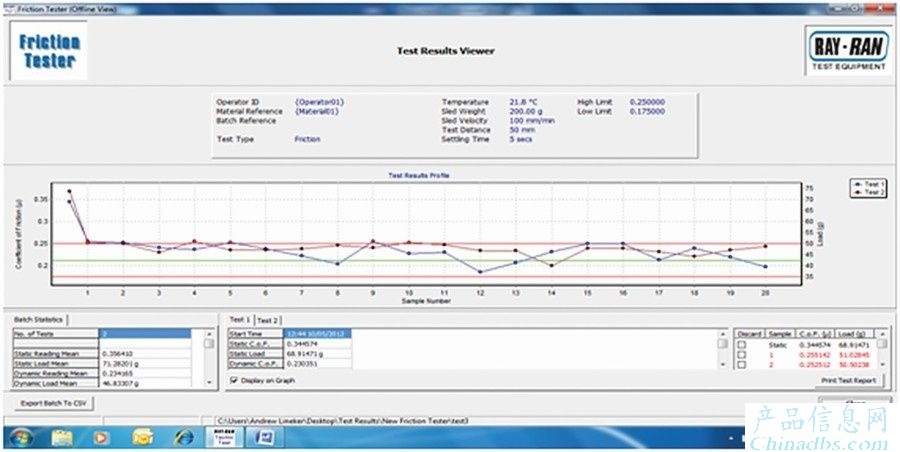Launch Internet Explorer from the taskbar
This screenshot has width=900, height=452.
pos(183,438)
